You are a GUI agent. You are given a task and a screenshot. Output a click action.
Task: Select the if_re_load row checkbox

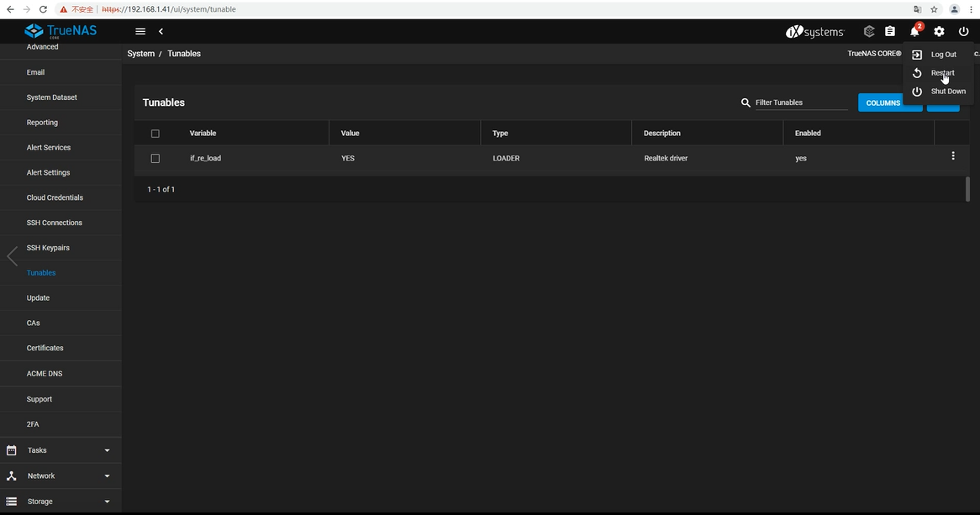(155, 158)
